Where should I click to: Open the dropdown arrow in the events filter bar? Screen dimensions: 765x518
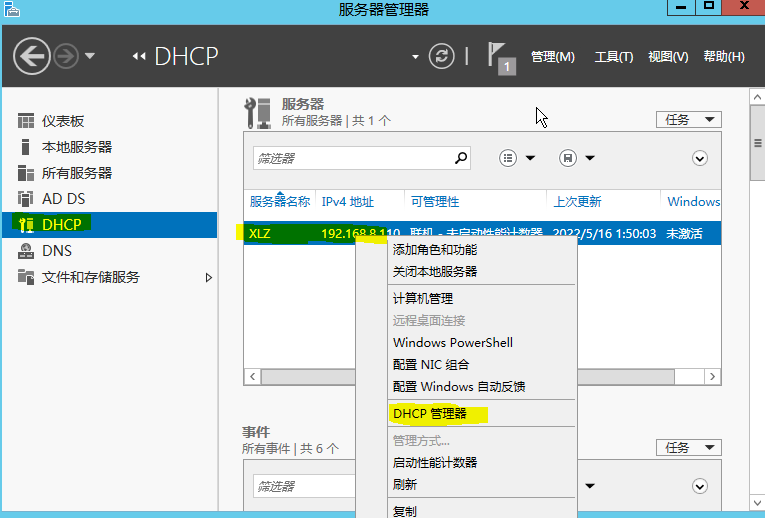590,486
